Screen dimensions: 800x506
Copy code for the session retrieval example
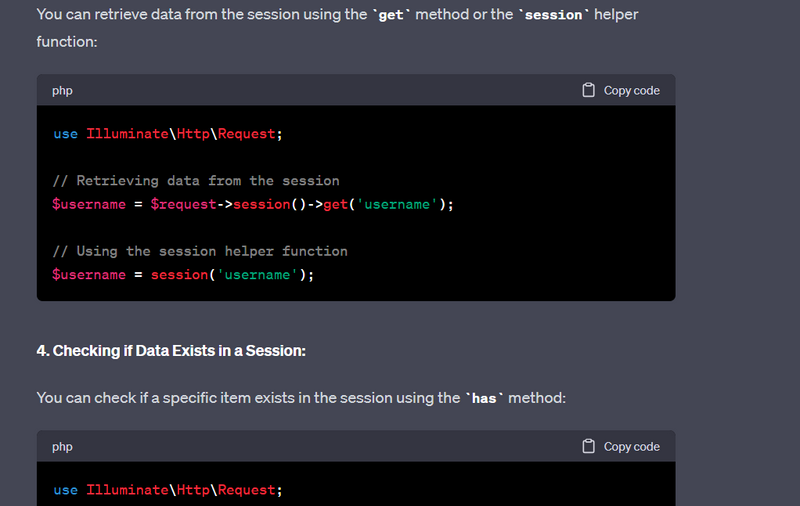[621, 90]
